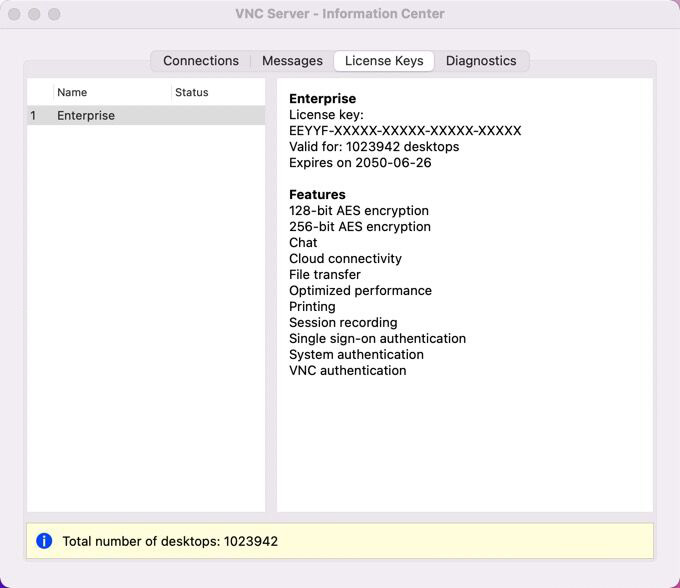This screenshot has width=680, height=588.
Task: Click '256-bit AES encryption' feature
Action: coord(360,226)
